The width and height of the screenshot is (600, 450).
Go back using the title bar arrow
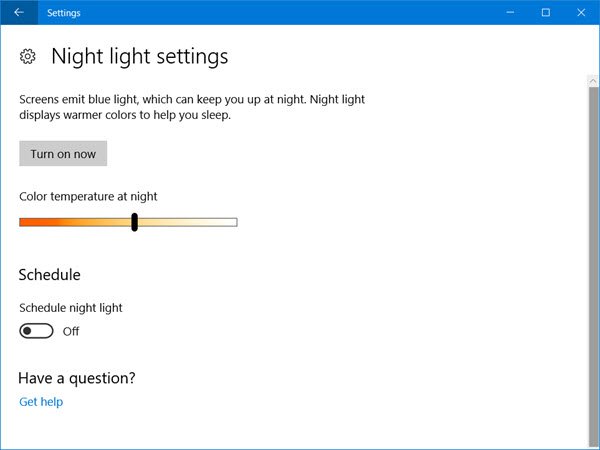pyautogui.click(x=18, y=13)
